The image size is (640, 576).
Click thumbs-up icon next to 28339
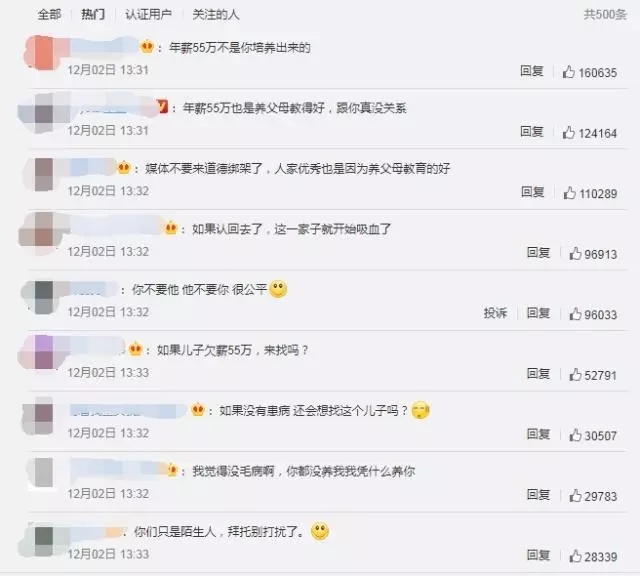(x=576, y=556)
